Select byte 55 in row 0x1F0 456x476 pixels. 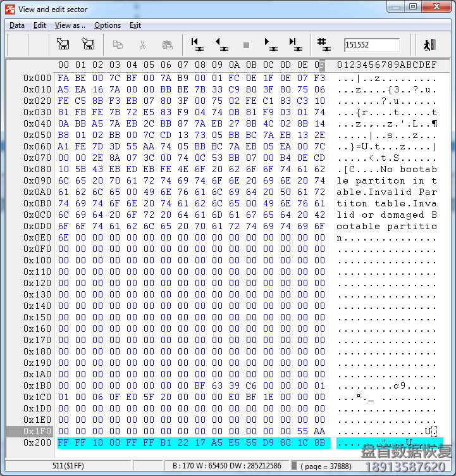(302, 431)
